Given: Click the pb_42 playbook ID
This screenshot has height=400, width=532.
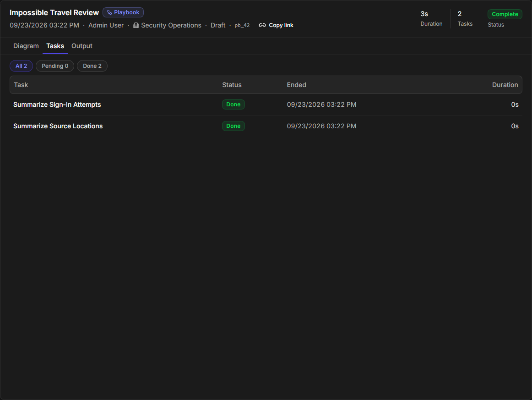Looking at the screenshot, I should [x=242, y=26].
